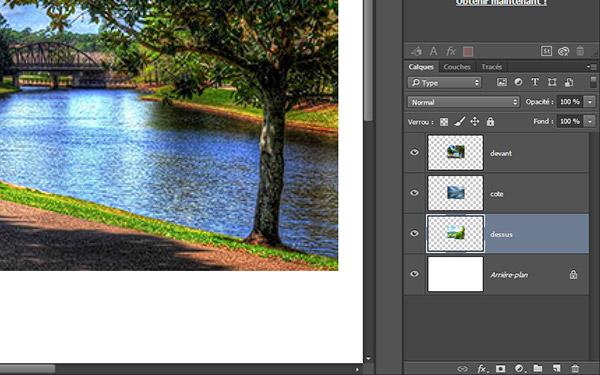Hide the cote layer
Viewport: 600px width, 375px height.
click(x=414, y=193)
